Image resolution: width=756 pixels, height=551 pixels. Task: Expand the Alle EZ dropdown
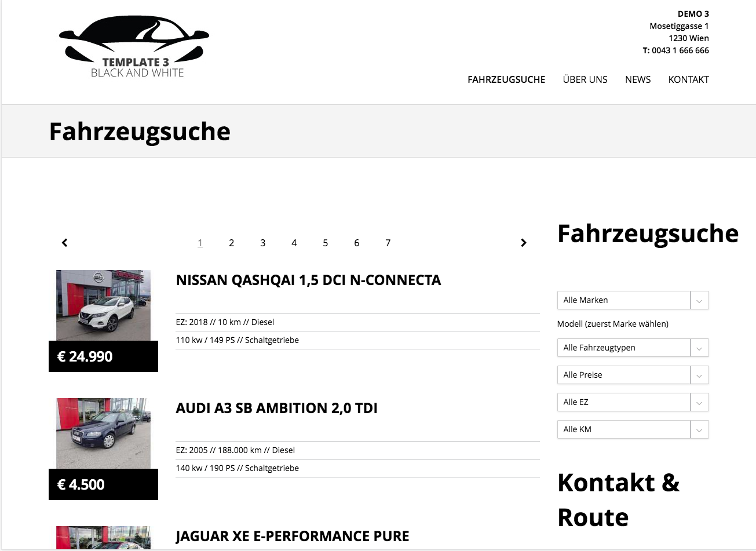(x=633, y=402)
